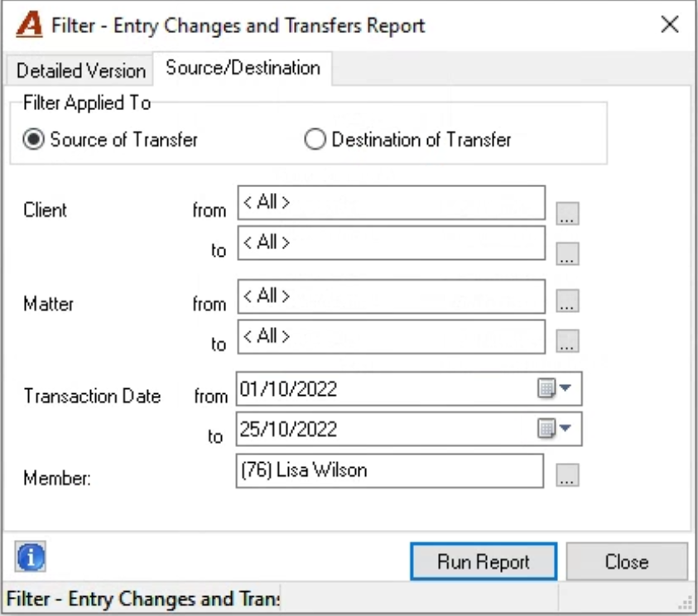Click the Transaction Date label
The width and height of the screenshot is (698, 616).
(92, 396)
